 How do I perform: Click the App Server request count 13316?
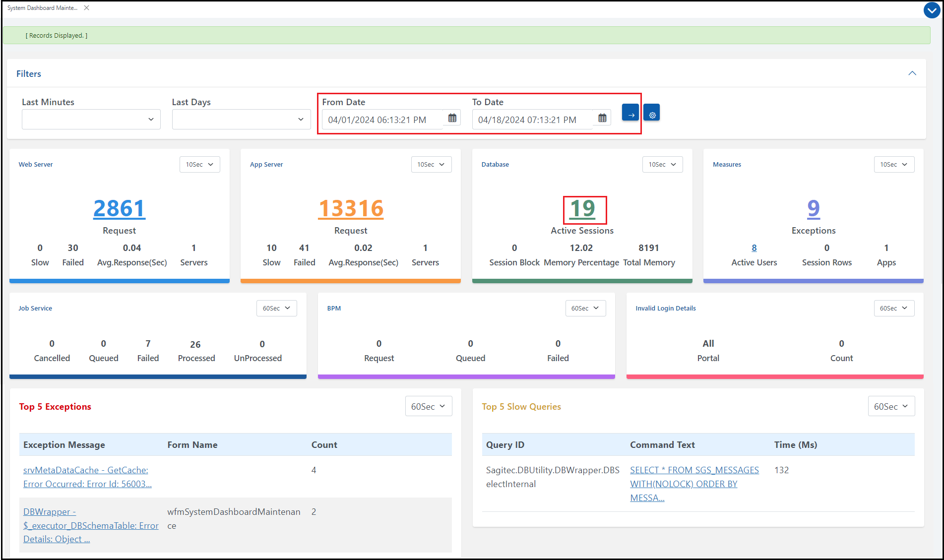[x=351, y=209]
